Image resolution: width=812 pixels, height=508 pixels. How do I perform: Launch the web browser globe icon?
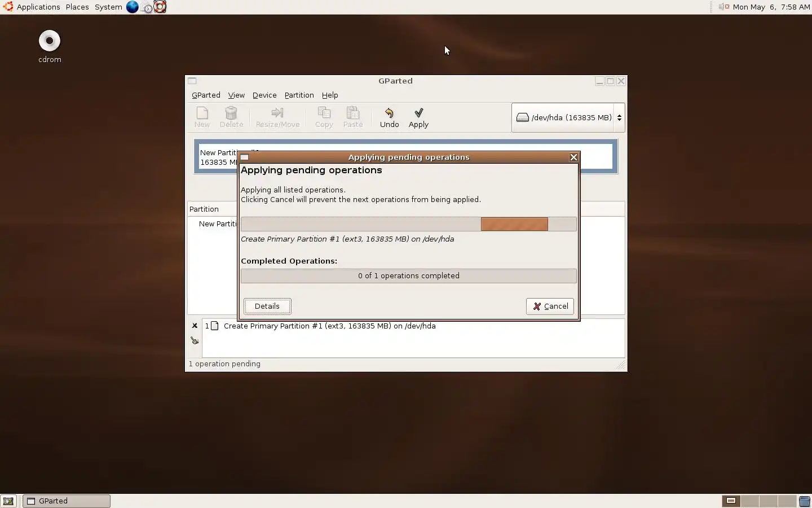[132, 7]
